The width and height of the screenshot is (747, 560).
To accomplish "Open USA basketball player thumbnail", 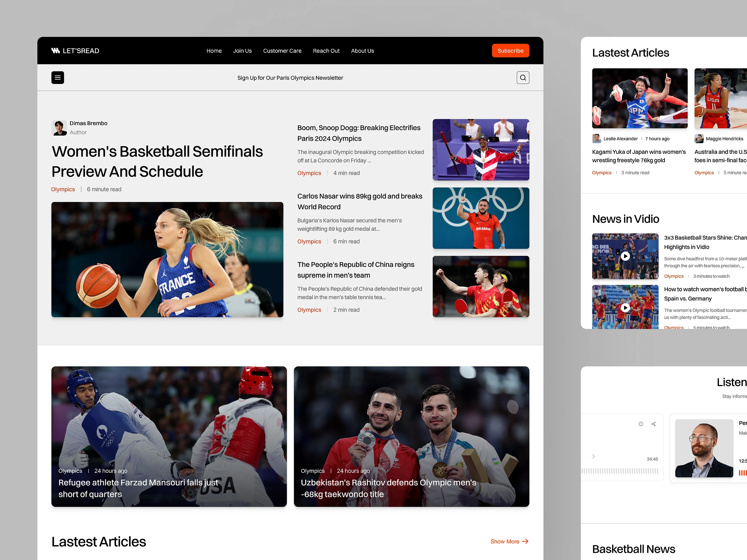I will pos(721,98).
